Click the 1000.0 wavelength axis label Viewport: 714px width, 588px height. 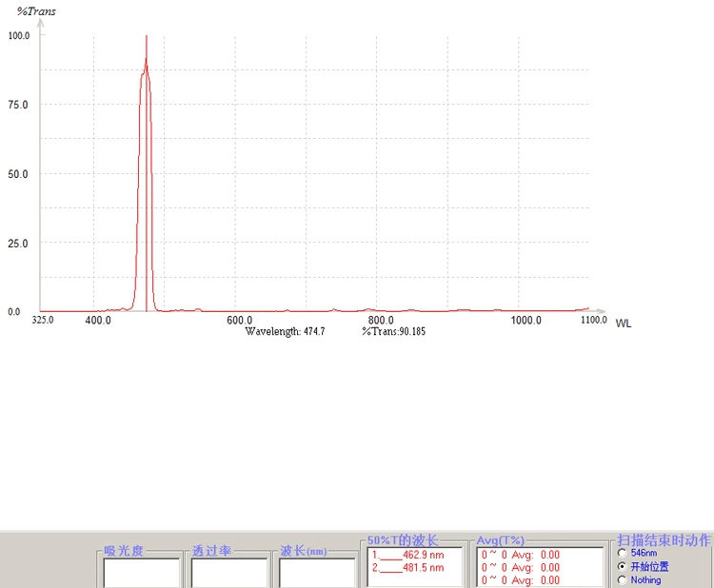526,320
